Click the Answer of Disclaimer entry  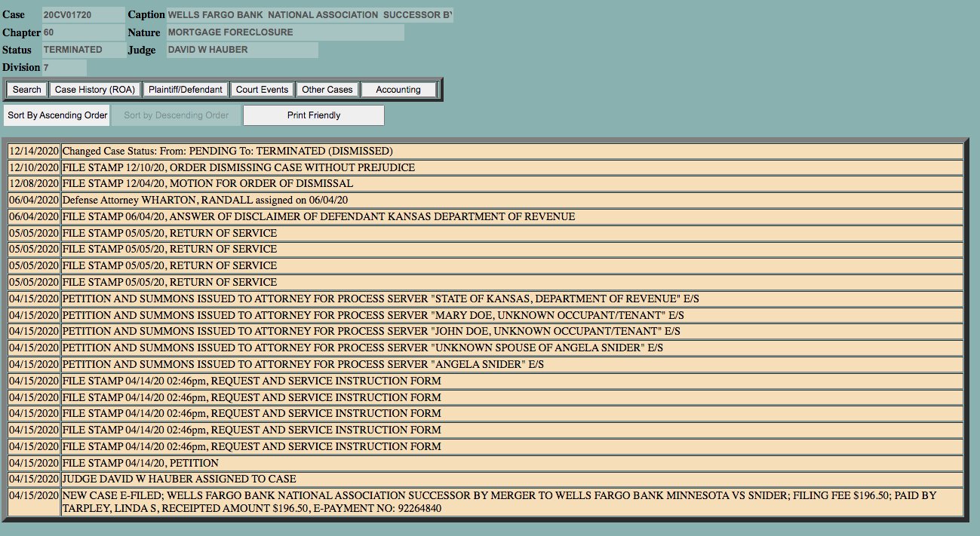(x=512, y=216)
